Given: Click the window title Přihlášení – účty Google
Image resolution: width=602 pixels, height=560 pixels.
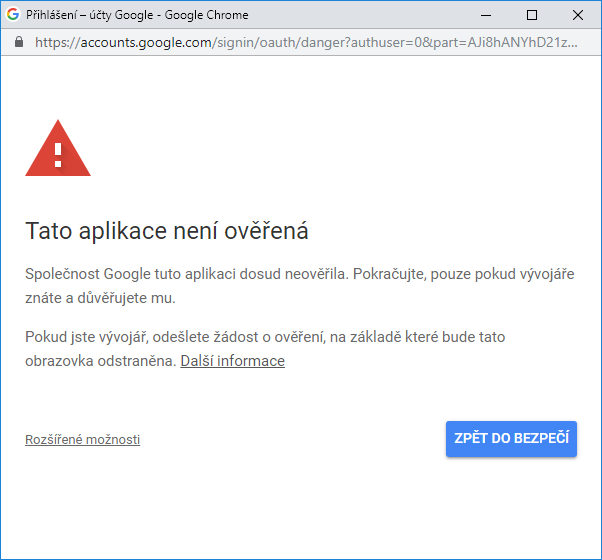Looking at the screenshot, I should 137,15.
